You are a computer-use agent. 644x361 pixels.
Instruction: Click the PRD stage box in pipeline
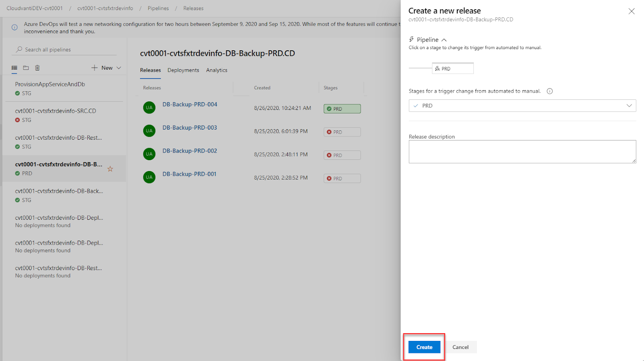point(453,68)
